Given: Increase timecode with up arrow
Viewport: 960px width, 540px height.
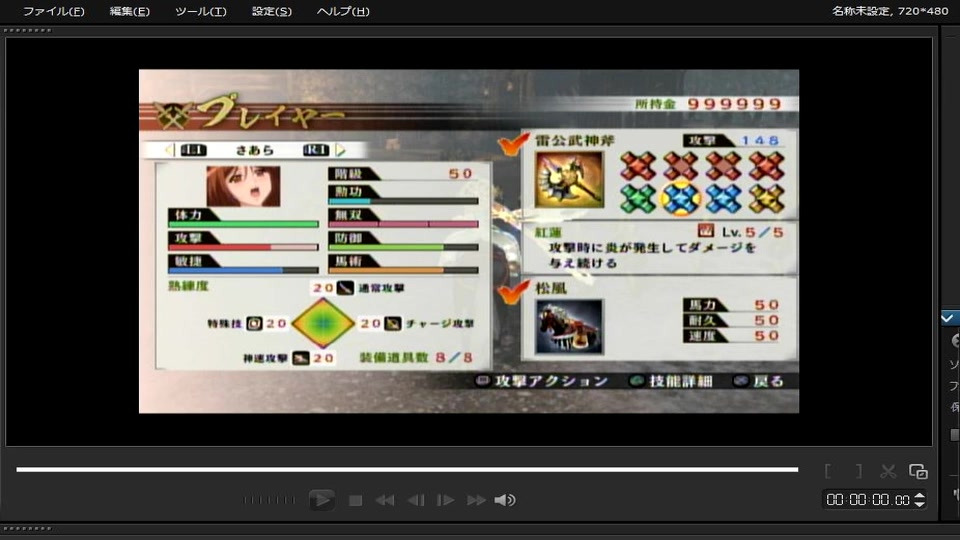Looking at the screenshot, I should pos(920,496).
